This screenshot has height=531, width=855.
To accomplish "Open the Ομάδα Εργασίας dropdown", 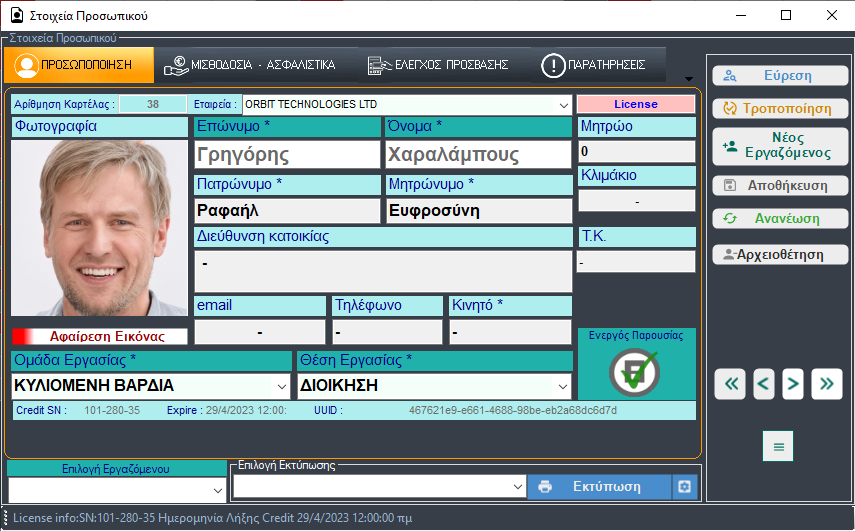I will point(281,386).
